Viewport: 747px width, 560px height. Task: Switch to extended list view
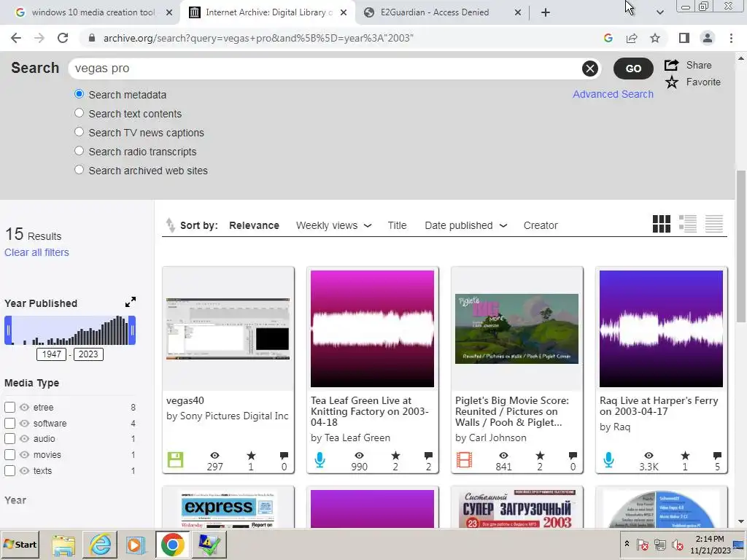[687, 224]
